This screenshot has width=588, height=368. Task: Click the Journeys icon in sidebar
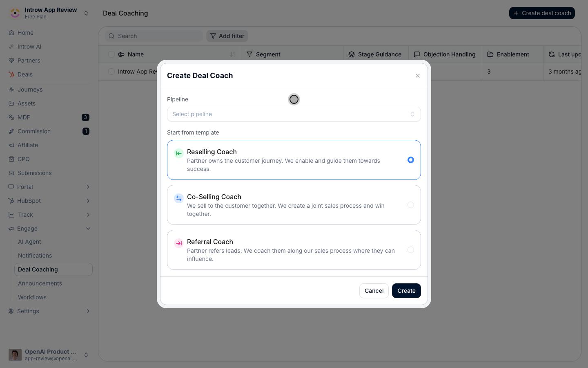point(11,90)
